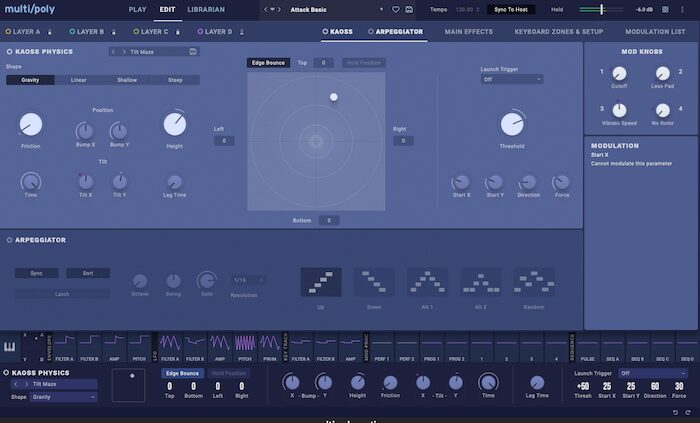Save the performance with the top save icon
Screen dimensions: 700x423
coord(409,9)
